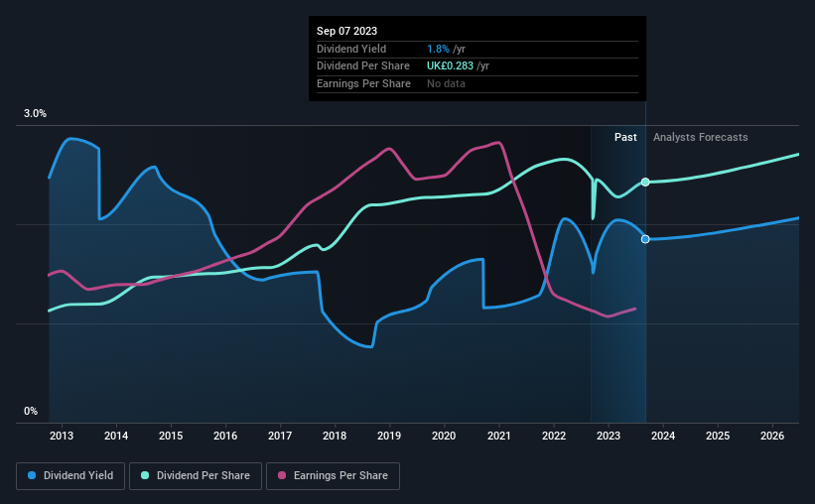Image resolution: width=815 pixels, height=504 pixels.
Task: Click the 'Dividend Per Share' tooltip row label
Action: 362,66
